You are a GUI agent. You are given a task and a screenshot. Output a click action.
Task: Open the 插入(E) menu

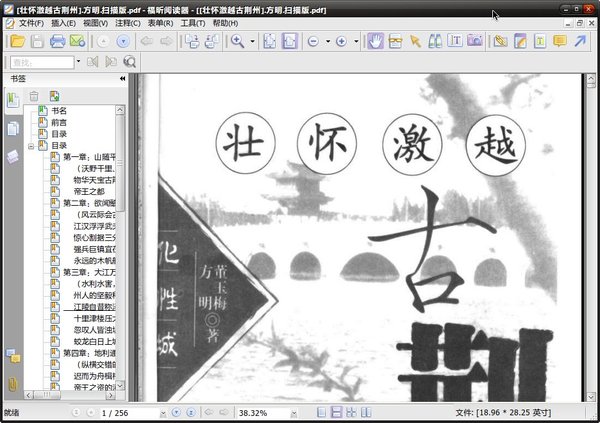tap(64, 23)
